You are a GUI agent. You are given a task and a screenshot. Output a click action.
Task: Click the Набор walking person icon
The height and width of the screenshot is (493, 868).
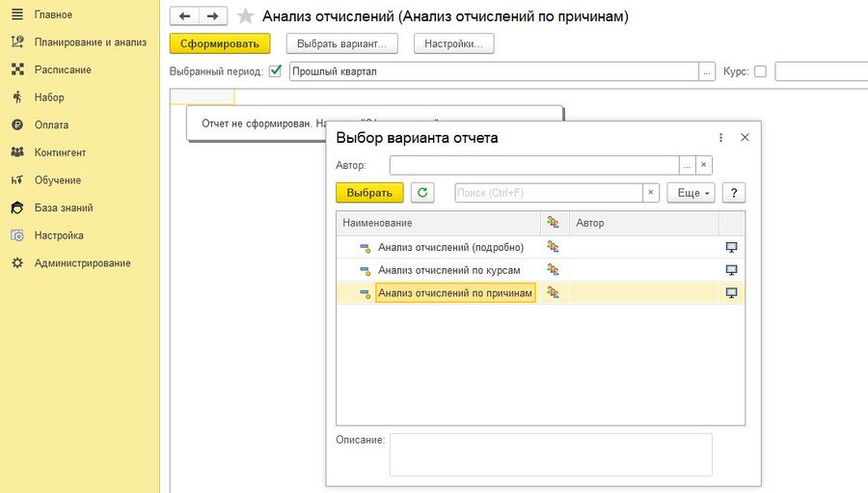[17, 96]
